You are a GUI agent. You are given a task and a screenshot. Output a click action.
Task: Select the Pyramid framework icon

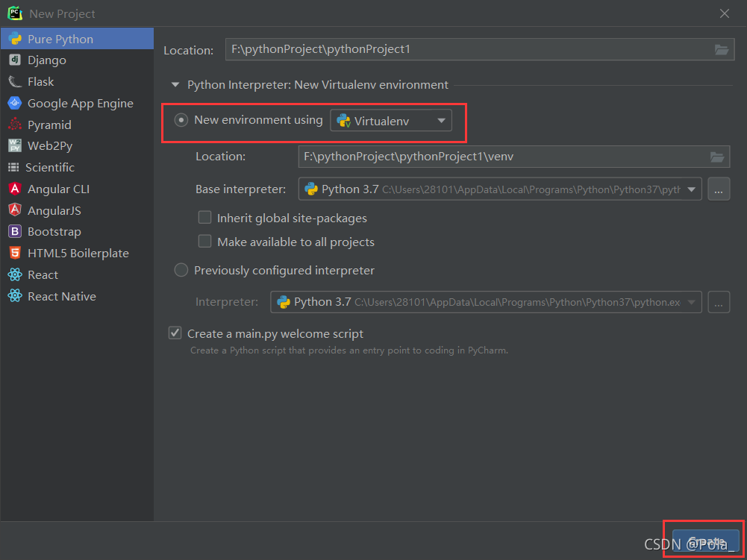[15, 125]
